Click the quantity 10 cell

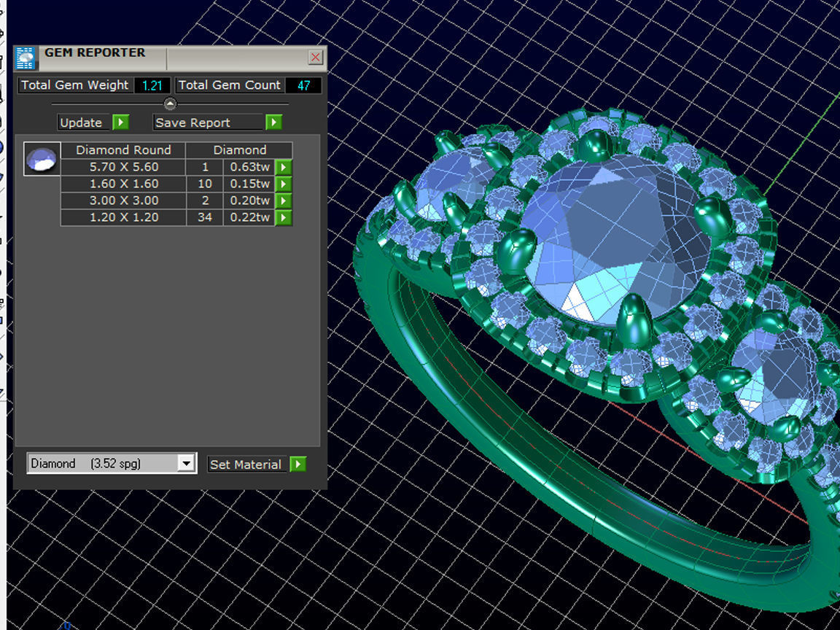[205, 184]
